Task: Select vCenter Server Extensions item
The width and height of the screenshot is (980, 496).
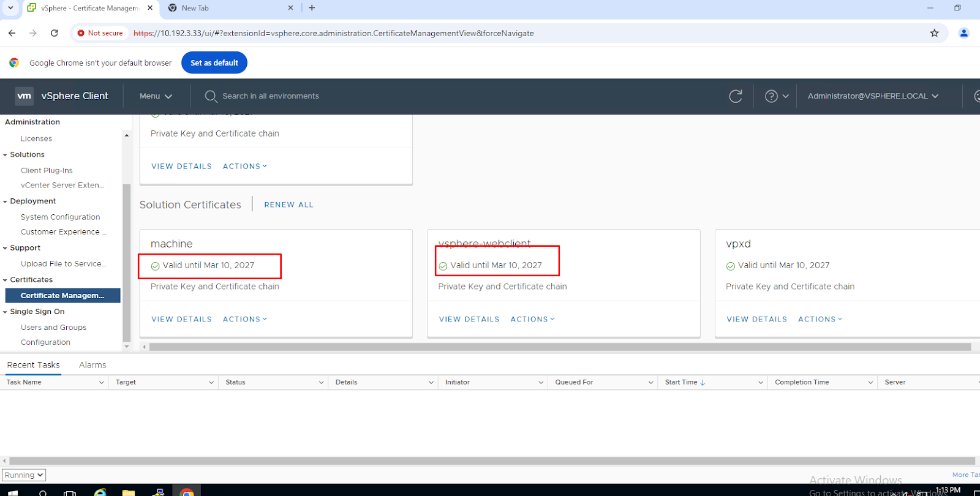Action: pyautogui.click(x=62, y=185)
